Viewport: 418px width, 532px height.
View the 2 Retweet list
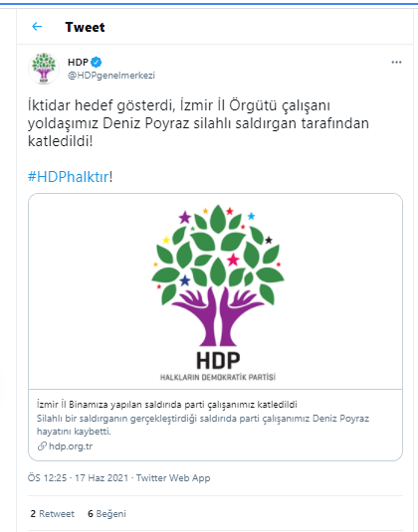(x=53, y=514)
